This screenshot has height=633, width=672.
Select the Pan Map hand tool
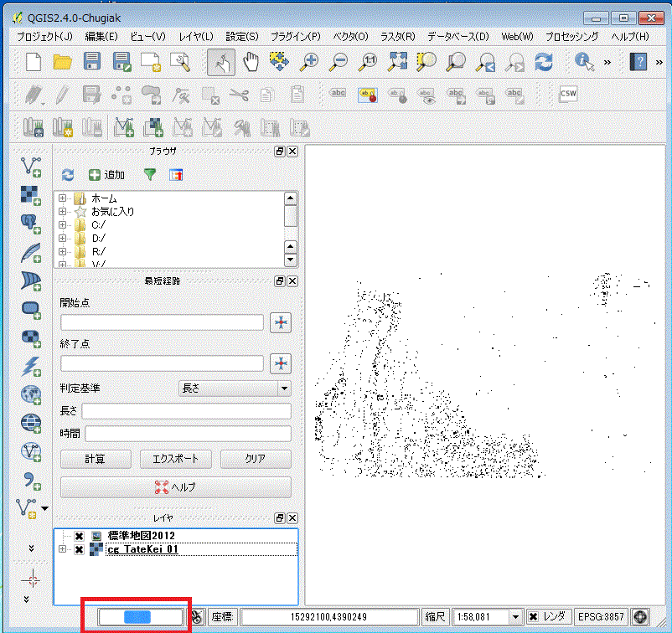[251, 62]
